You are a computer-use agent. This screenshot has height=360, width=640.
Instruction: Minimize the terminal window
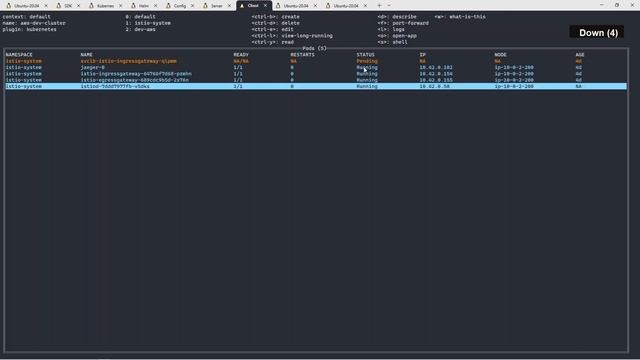point(602,5)
